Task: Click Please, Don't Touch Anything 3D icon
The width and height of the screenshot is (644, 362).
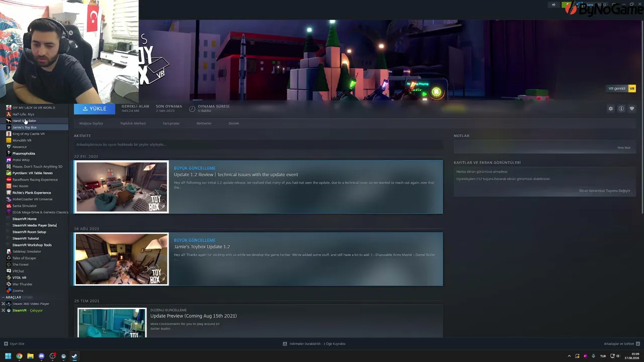Action: pyautogui.click(x=9, y=166)
